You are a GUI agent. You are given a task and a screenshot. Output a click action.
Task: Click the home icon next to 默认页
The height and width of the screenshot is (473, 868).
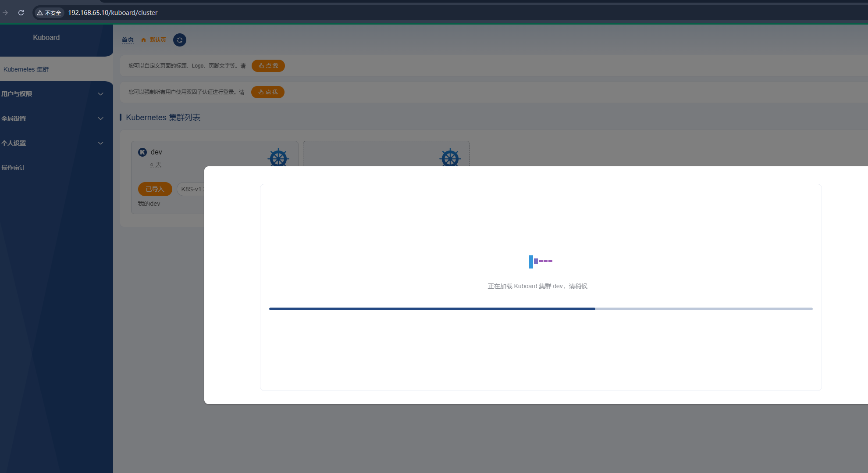[x=143, y=40]
